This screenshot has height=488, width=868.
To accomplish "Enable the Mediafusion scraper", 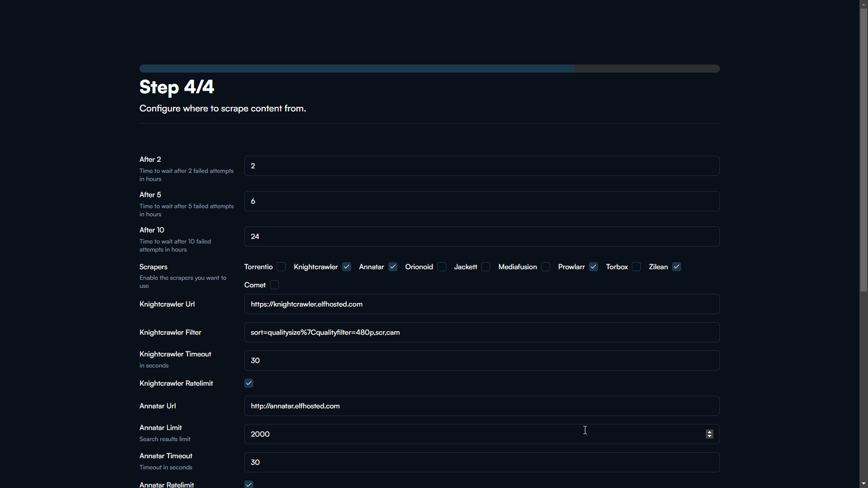I will click(x=546, y=267).
